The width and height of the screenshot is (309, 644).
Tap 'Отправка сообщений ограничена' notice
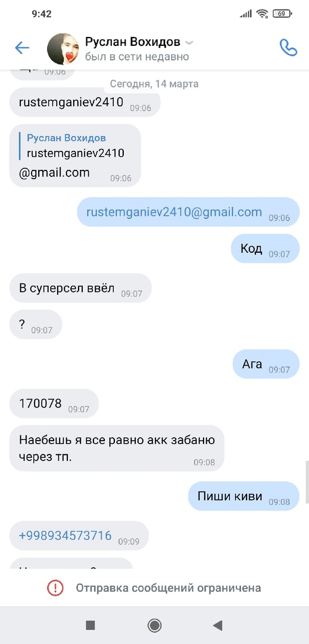168,588
